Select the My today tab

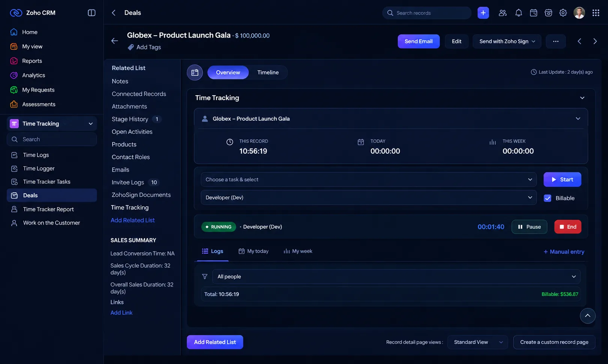coord(253,251)
